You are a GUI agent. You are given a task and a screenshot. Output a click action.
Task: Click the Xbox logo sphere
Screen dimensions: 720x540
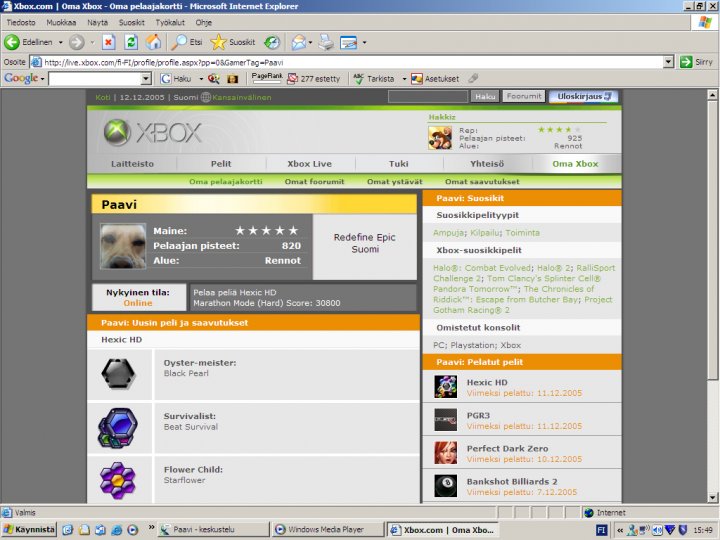(117, 132)
